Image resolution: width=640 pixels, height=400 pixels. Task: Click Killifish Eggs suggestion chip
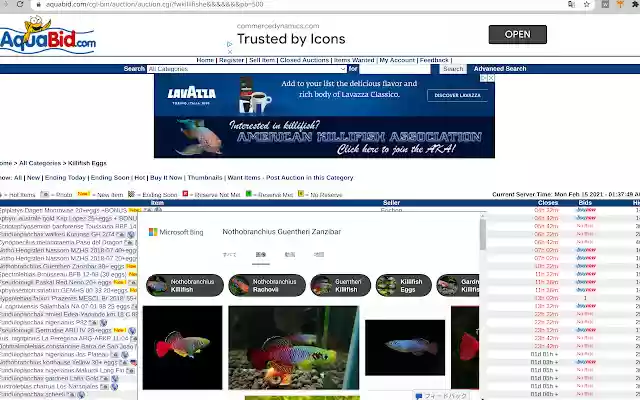pyautogui.click(x=403, y=285)
